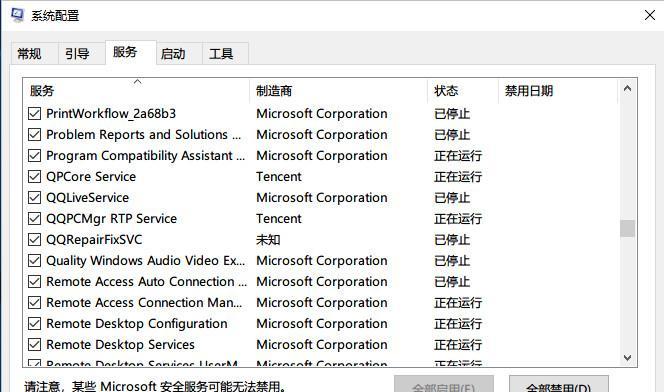Click the vertical scrollbar thumb

pos(628,229)
